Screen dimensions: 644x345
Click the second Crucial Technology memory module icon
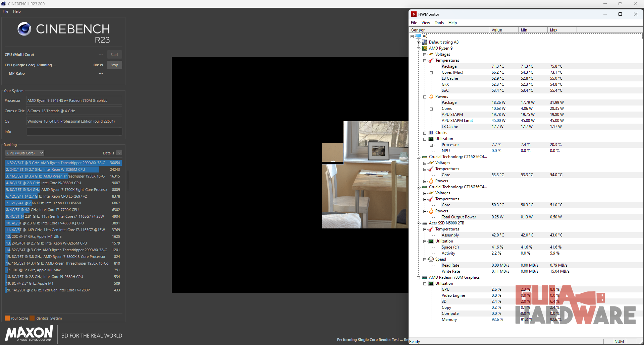[x=425, y=187]
